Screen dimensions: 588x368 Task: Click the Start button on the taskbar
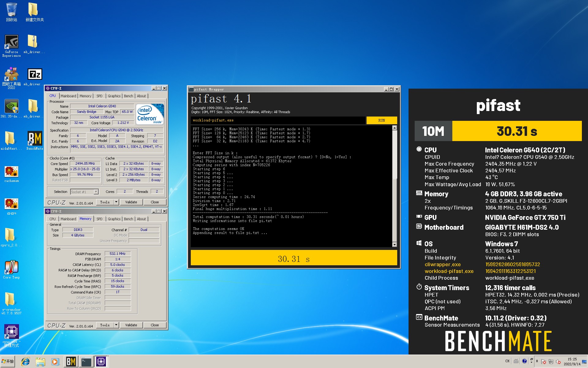pyautogui.click(x=8, y=362)
